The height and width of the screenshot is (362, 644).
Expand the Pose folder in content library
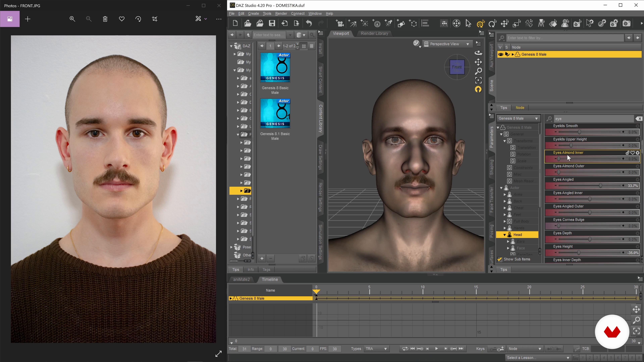231,247
